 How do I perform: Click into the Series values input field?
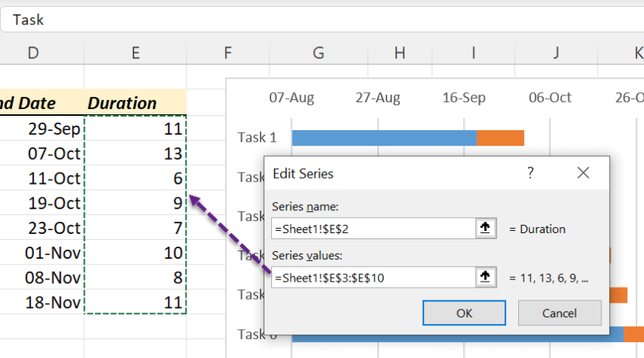point(371,278)
